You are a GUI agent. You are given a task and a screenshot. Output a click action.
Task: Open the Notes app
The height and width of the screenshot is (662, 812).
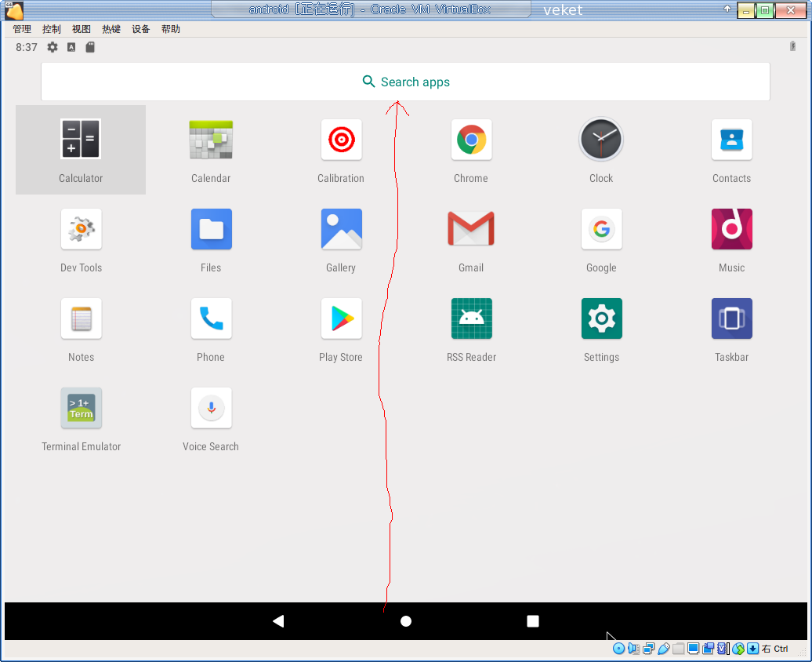pos(81,329)
